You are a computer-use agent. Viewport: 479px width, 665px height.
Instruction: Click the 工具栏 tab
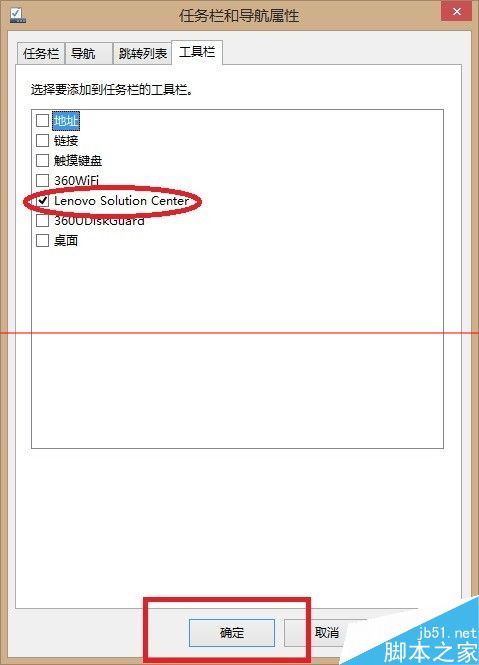coord(197,53)
